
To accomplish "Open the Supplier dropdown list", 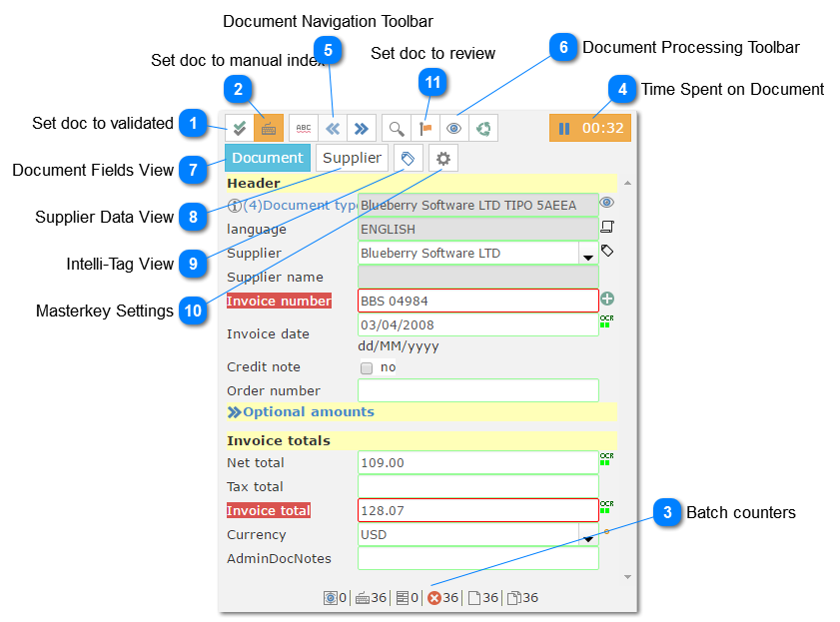I will point(588,256).
